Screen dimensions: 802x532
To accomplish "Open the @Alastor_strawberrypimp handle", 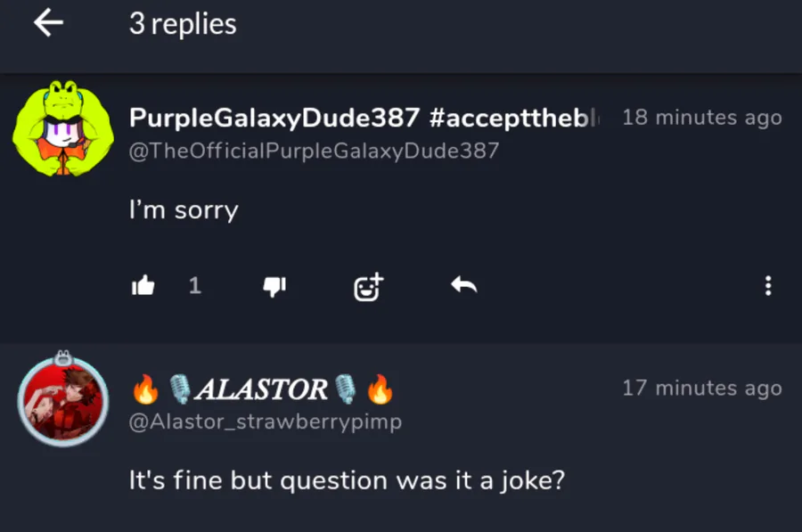I will pos(266,422).
